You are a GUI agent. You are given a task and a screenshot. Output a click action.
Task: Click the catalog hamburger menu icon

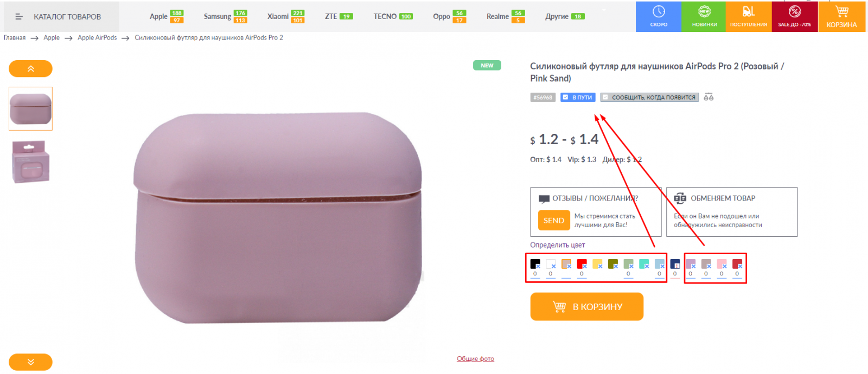19,17
